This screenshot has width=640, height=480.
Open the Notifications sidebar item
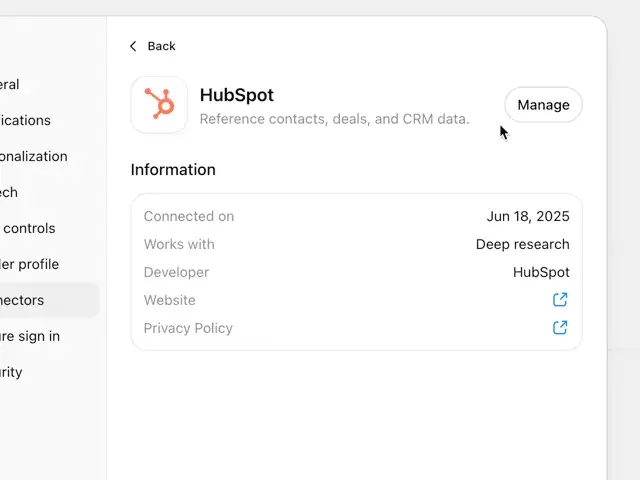click(x=25, y=120)
